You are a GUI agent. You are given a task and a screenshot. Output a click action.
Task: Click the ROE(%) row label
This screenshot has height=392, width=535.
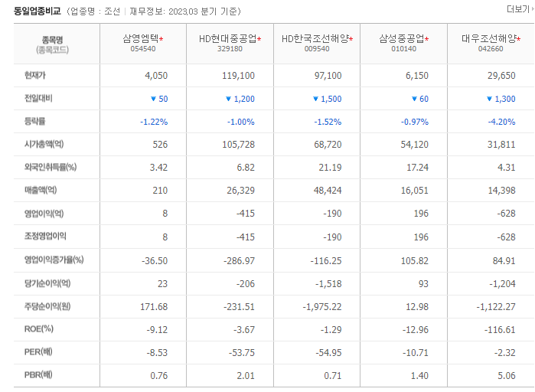tap(39, 329)
